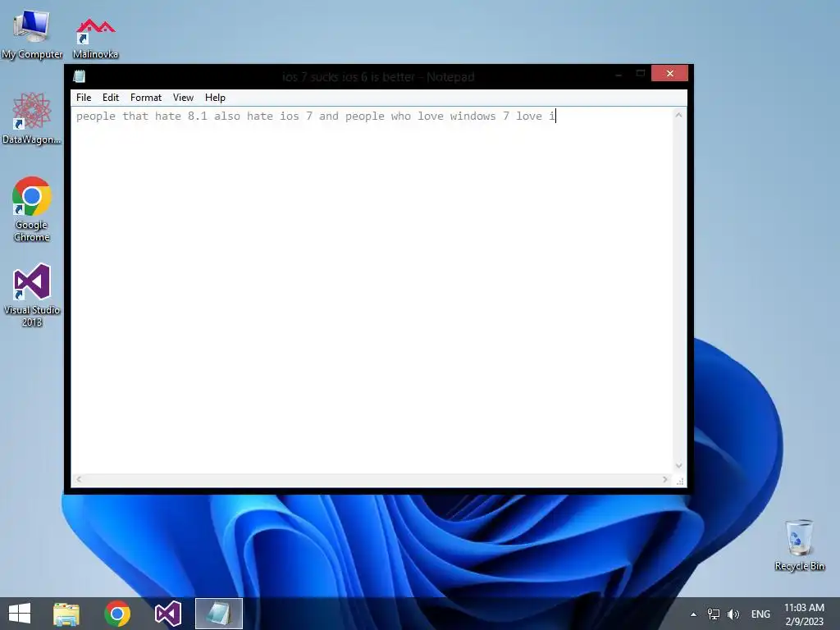Open the View menu in Notepad
The width and height of the screenshot is (840, 630).
tap(183, 98)
